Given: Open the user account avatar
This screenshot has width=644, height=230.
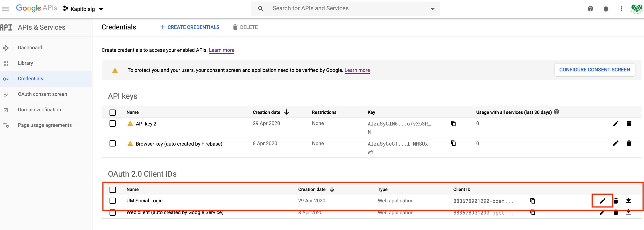Looking at the screenshot, I should (636, 9).
